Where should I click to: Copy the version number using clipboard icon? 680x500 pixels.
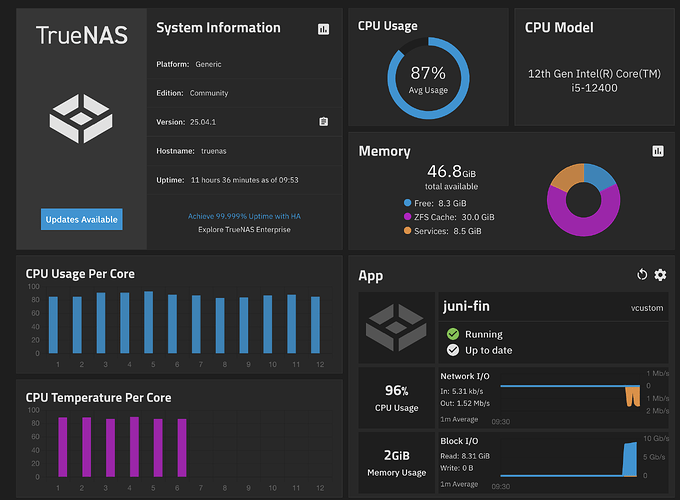[x=323, y=122]
